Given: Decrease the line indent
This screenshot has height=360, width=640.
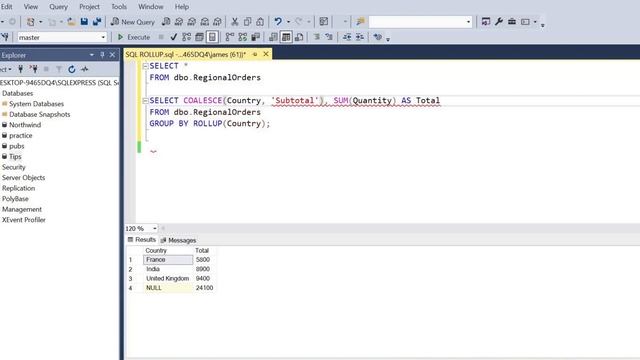Looking at the screenshot, I should tap(347, 37).
